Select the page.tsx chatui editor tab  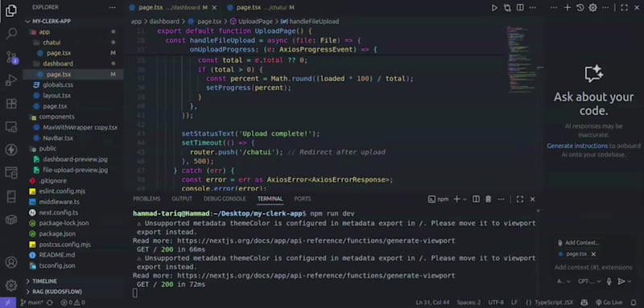[x=261, y=7]
